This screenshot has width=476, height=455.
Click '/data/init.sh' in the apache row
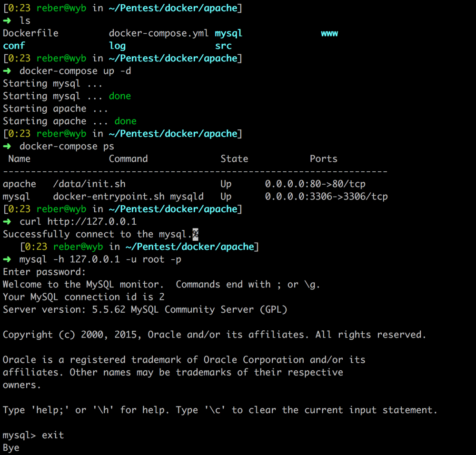[x=89, y=184]
